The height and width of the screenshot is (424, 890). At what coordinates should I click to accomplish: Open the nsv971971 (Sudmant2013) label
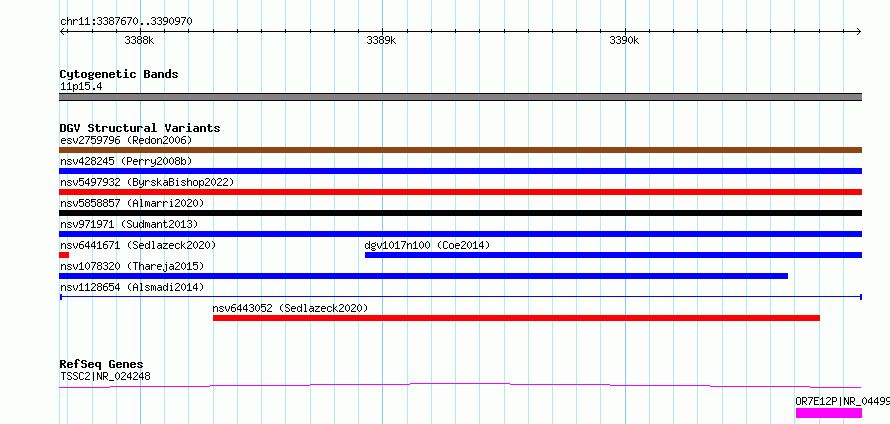[x=129, y=224]
